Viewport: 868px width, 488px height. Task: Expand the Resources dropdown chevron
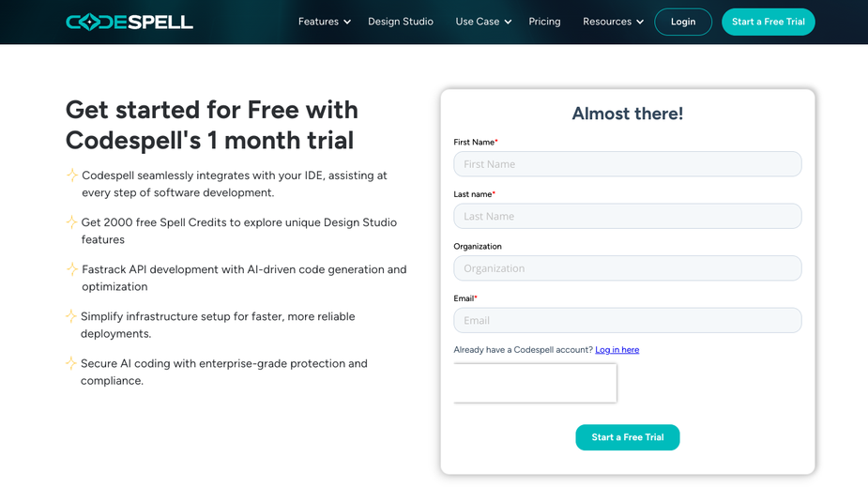point(640,23)
